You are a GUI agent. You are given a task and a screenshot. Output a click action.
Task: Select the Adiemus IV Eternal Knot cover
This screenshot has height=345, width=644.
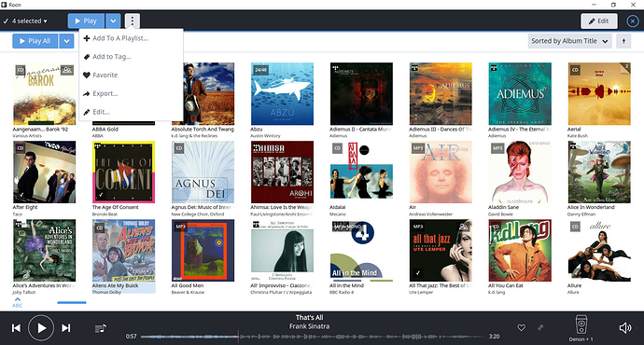pyautogui.click(x=520, y=94)
